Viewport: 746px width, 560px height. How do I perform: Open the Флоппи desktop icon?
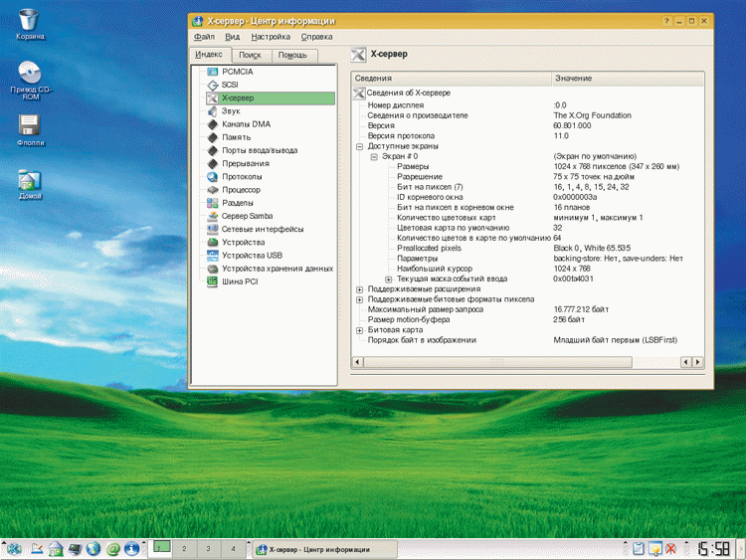[29, 125]
